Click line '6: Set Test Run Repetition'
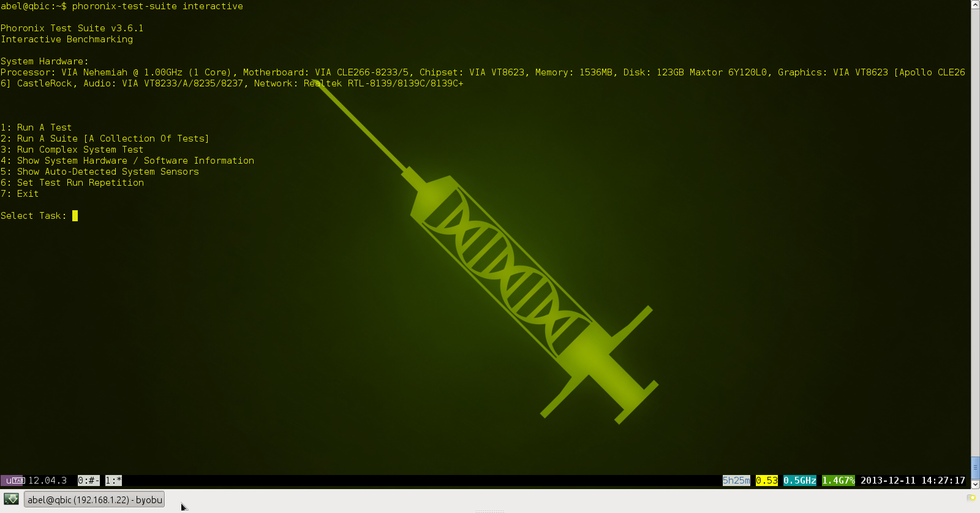980x513 pixels. click(72, 183)
